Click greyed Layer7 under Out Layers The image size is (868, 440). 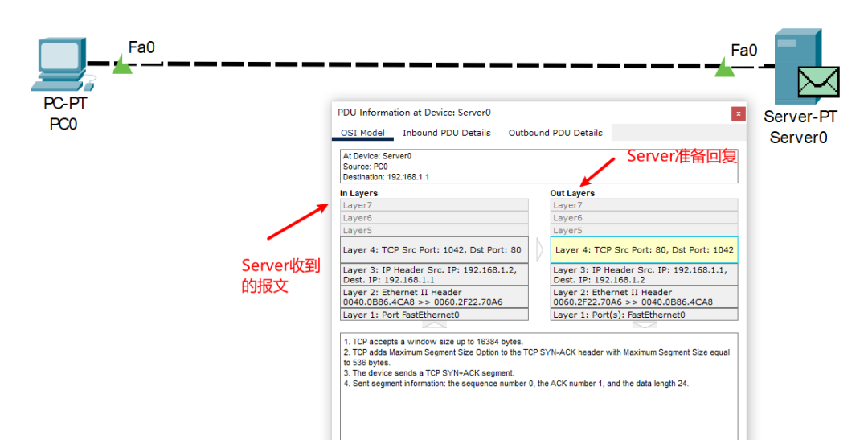pyautogui.click(x=644, y=205)
